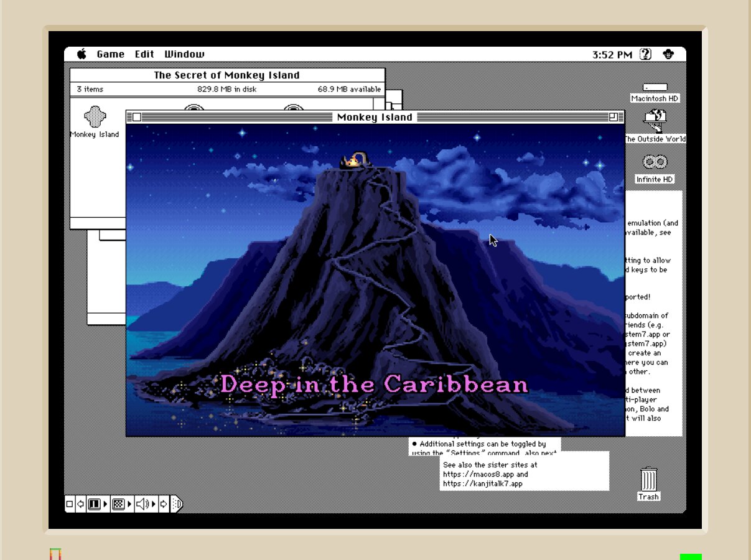751x560 pixels.
Task: Click "See also the sister sites at" text
Action: (x=490, y=465)
